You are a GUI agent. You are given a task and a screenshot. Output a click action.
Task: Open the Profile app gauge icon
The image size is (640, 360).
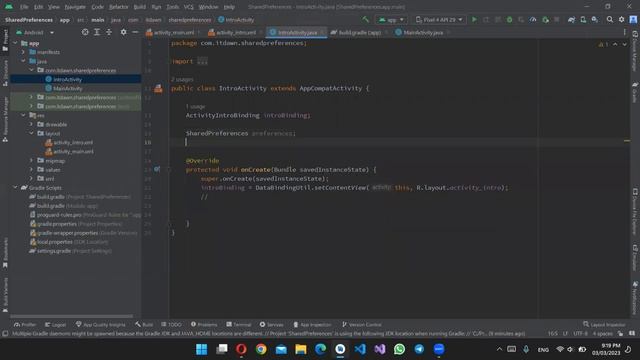click(x=533, y=20)
